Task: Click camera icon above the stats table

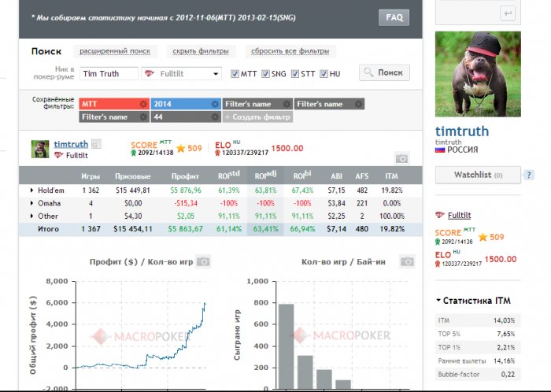Action: [401, 159]
